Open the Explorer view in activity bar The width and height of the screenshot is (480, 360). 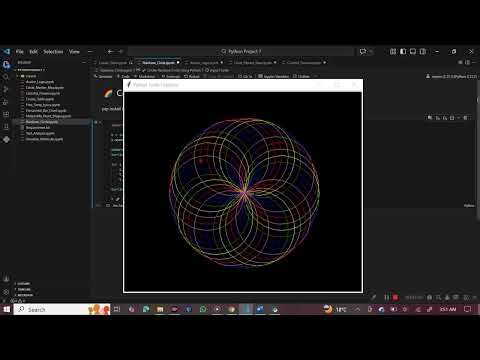[x=6, y=64]
